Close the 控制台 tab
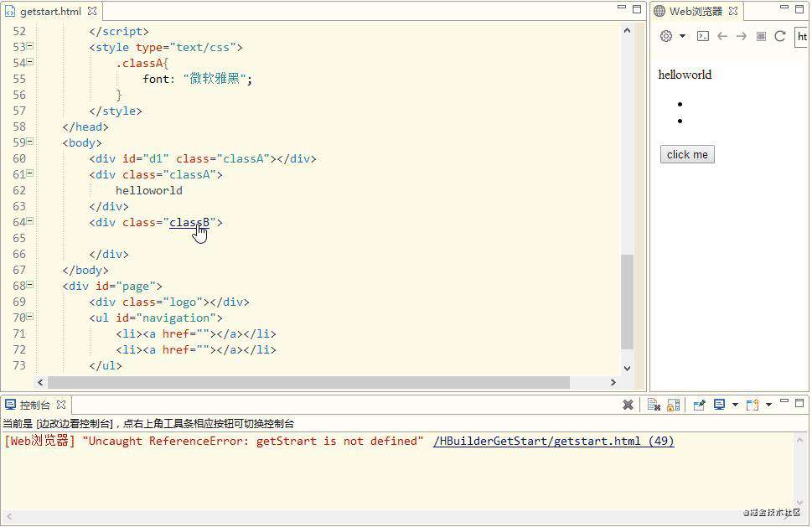This screenshot has height=527, width=812. [61, 405]
